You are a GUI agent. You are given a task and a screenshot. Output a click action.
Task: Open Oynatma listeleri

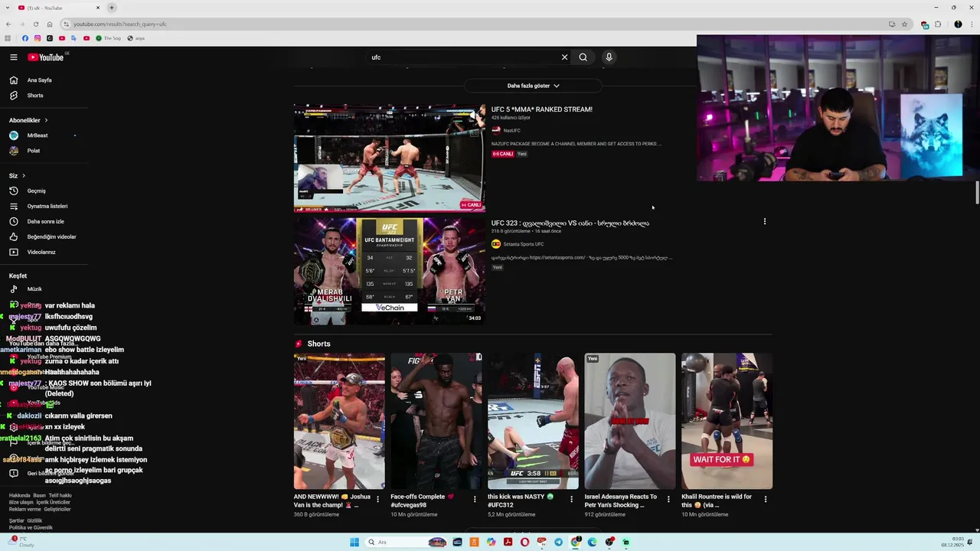[46, 206]
